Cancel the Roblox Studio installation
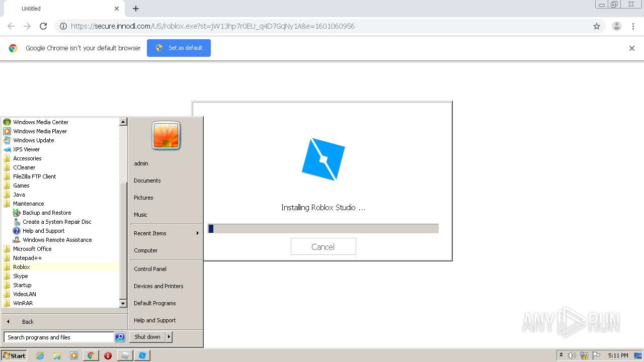The image size is (644, 362). pos(323,246)
